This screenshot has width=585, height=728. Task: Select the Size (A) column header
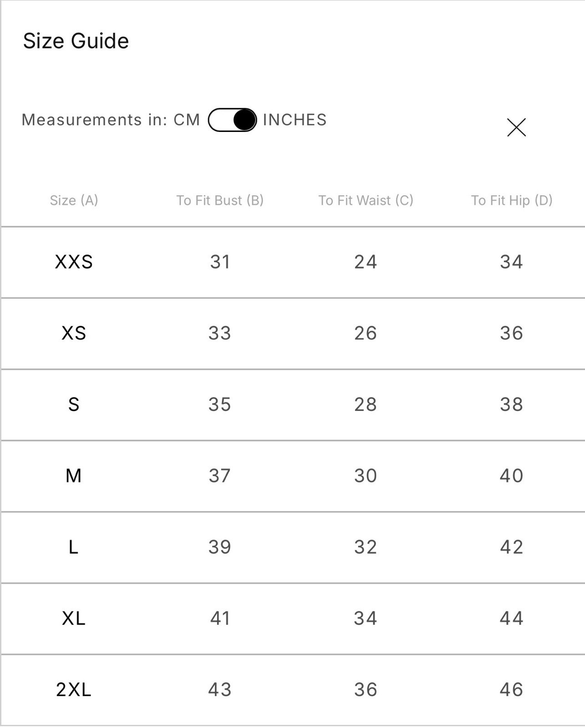(x=74, y=200)
